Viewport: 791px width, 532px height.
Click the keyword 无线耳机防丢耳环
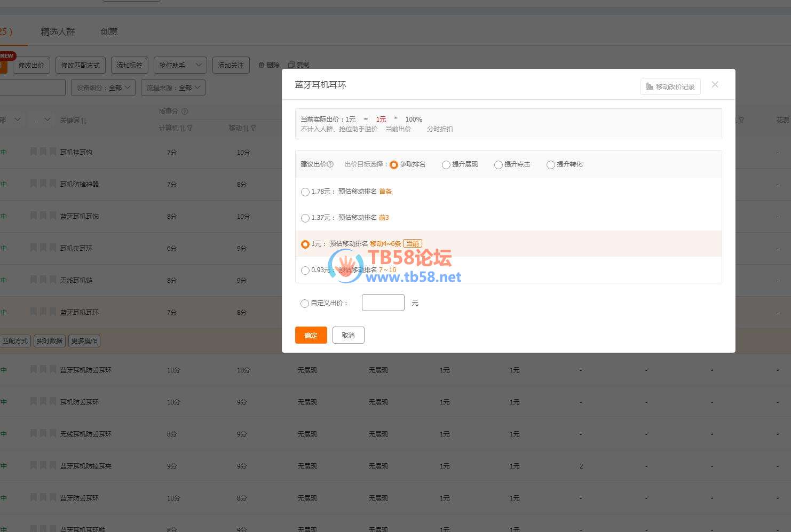click(x=86, y=434)
